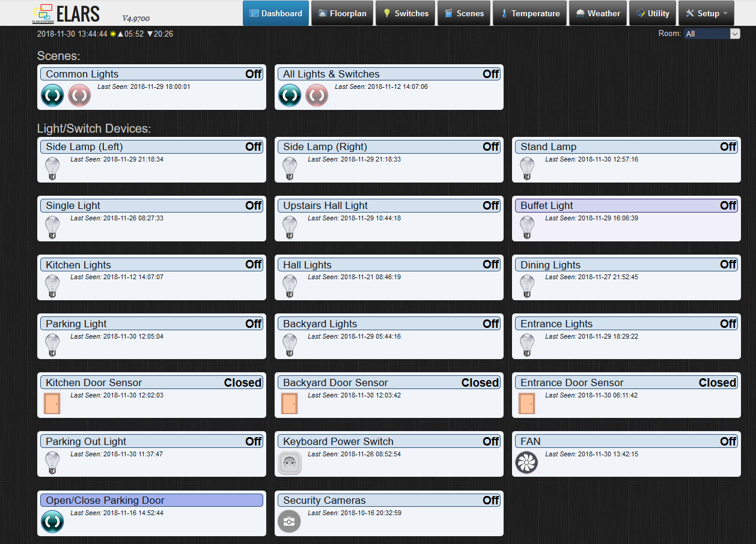Activate All Lights & Switches teal button
The height and width of the screenshot is (544, 756).
click(x=290, y=95)
